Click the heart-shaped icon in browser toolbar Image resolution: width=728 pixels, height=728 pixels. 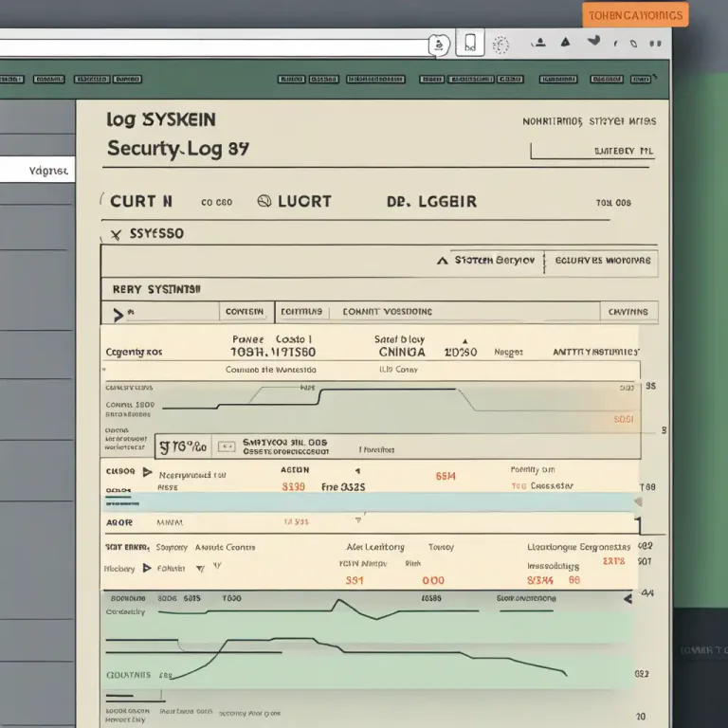pos(593,41)
